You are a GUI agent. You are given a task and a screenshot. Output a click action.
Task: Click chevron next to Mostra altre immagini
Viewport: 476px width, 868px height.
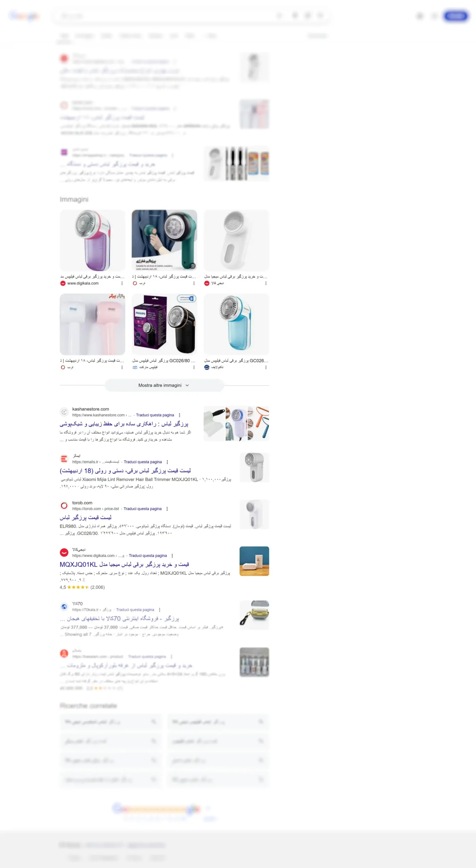tap(187, 386)
